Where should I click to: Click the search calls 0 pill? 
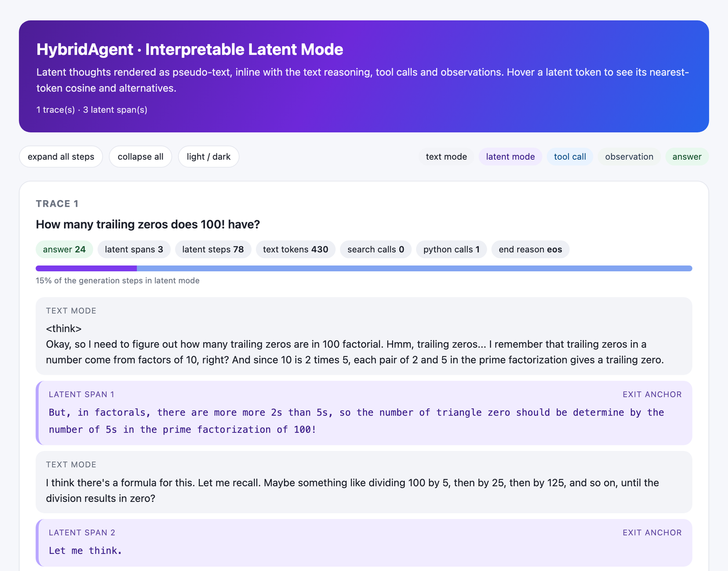376,249
